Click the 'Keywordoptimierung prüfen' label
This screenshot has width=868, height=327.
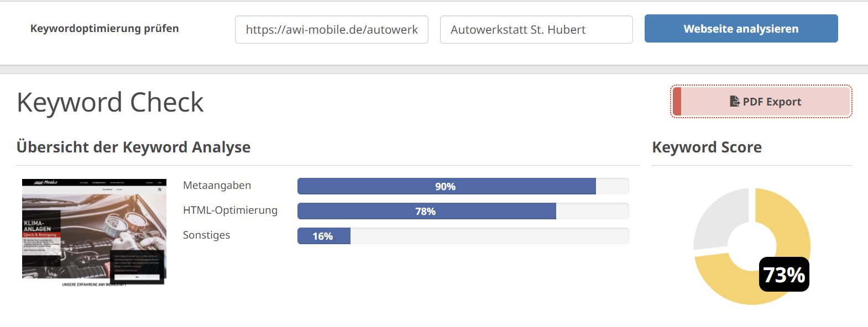104,28
